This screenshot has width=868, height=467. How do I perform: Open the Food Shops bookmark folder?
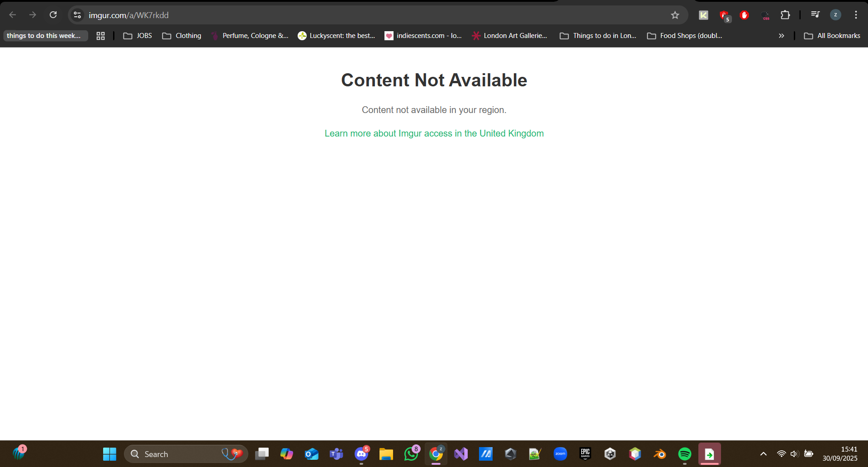[685, 36]
